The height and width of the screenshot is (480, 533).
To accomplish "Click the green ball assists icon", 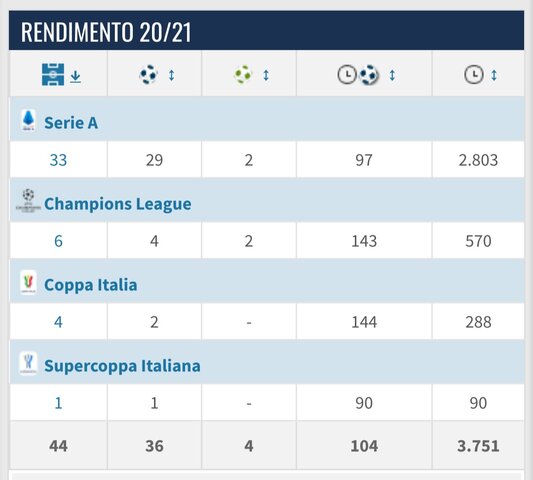I will [243, 74].
